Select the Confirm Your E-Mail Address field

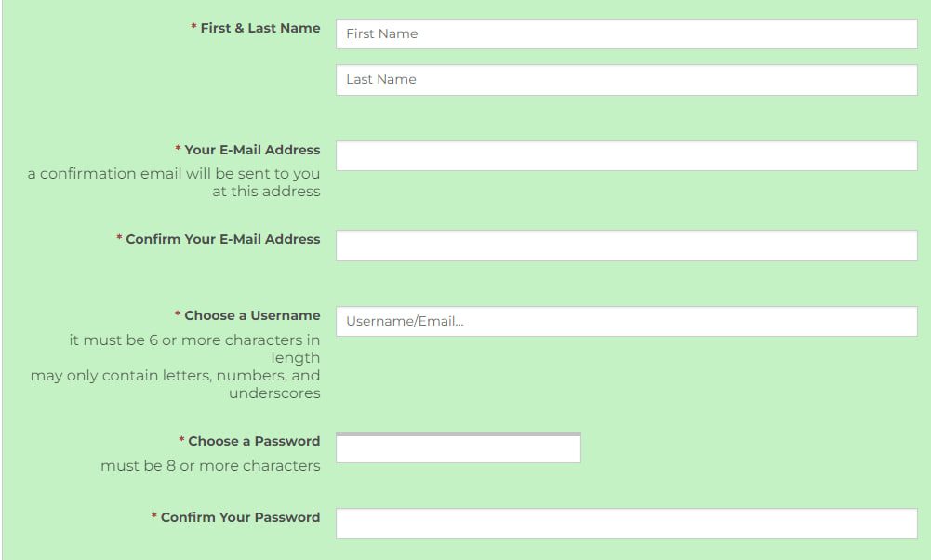coord(626,246)
